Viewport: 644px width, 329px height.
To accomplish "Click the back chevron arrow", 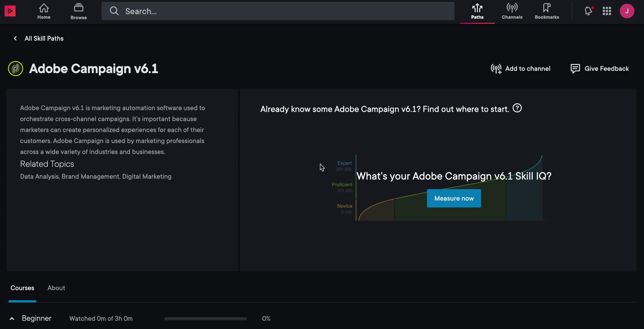I will coord(15,39).
